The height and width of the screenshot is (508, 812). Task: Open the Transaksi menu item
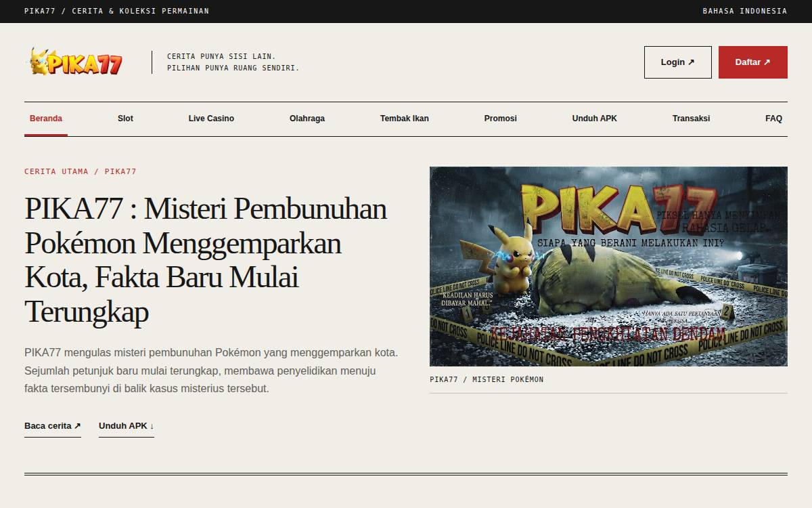click(x=691, y=119)
